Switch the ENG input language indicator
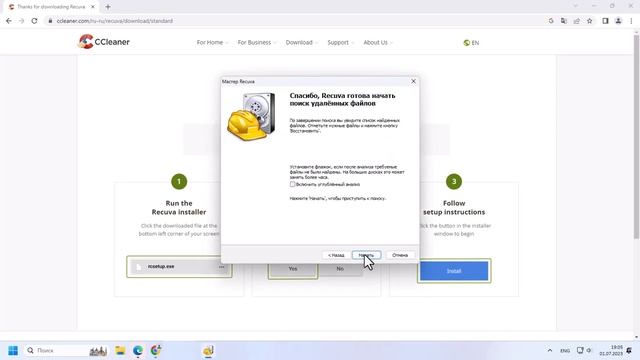This screenshot has height=360, width=640. [565, 351]
